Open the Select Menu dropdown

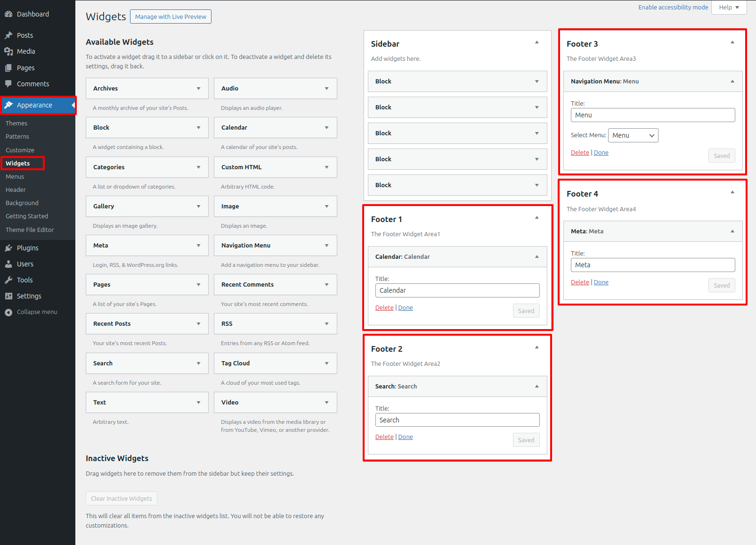tap(633, 135)
